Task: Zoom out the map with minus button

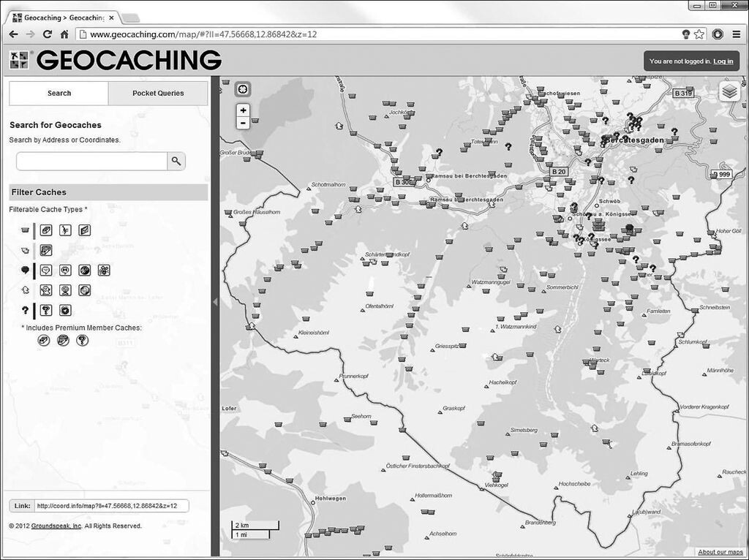Action: pyautogui.click(x=243, y=123)
